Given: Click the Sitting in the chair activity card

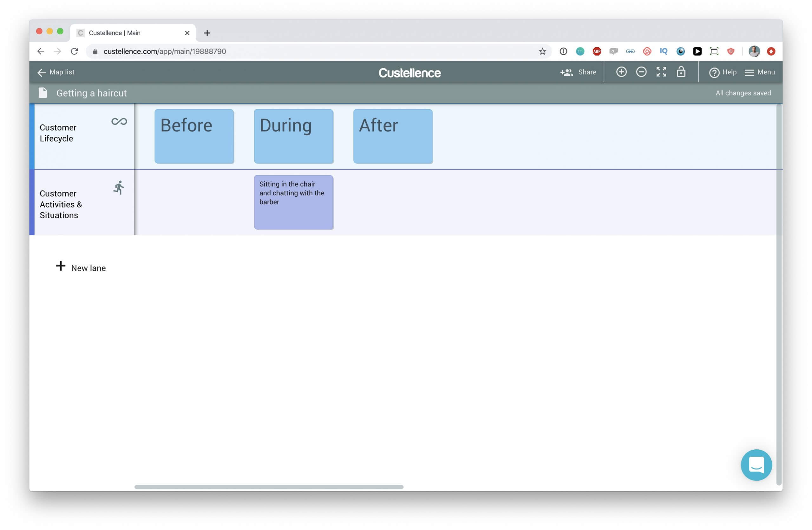Looking at the screenshot, I should click(x=293, y=202).
